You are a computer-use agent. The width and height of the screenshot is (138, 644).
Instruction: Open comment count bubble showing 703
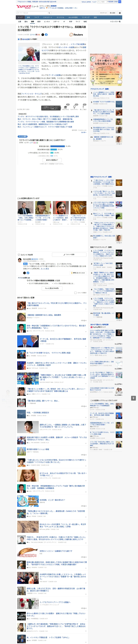[x=32, y=35]
